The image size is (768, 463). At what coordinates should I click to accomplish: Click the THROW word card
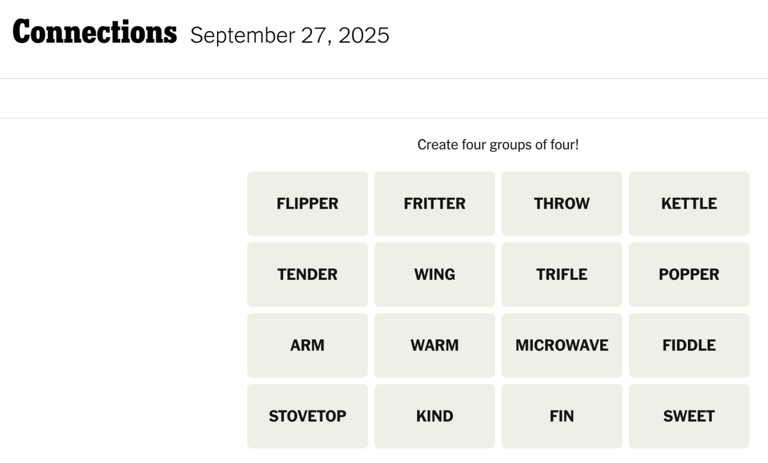tap(561, 204)
